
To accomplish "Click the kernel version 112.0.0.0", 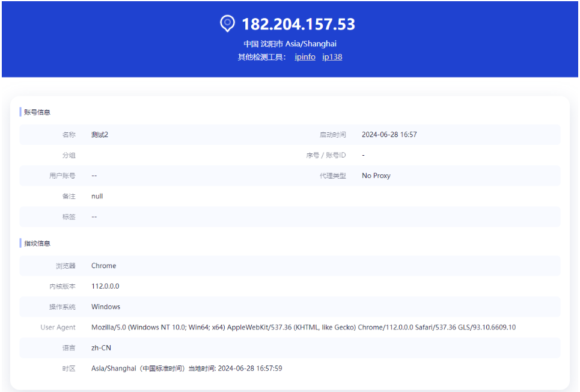I will [105, 286].
